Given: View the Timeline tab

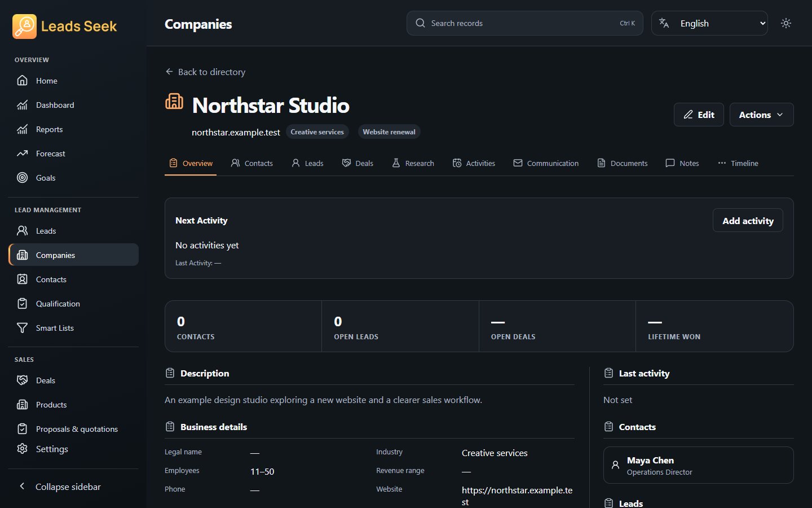Looking at the screenshot, I should click(738, 163).
